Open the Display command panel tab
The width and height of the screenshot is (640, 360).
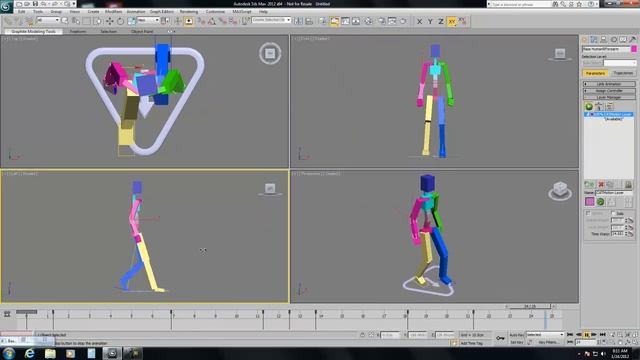[x=623, y=39]
